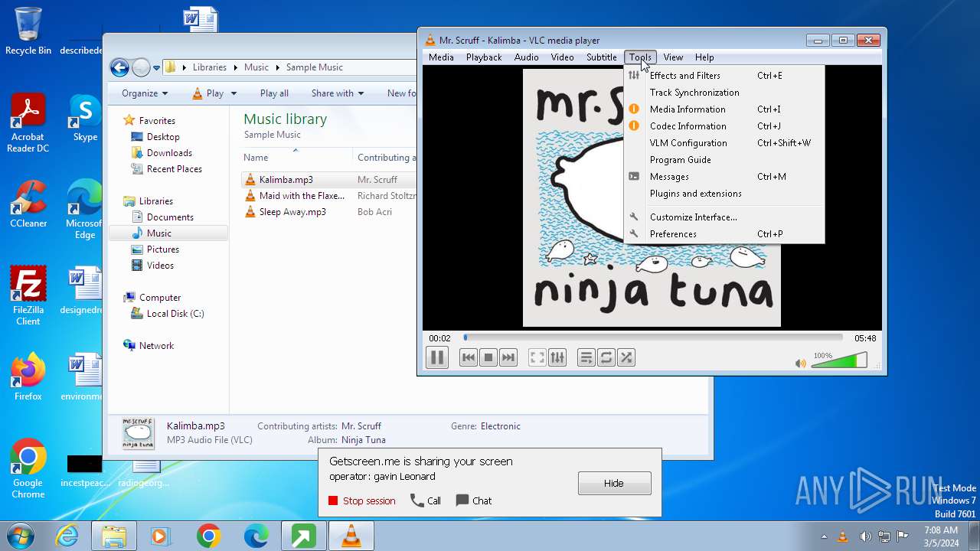
Task: Open VLM Configuration
Action: pyautogui.click(x=724, y=143)
